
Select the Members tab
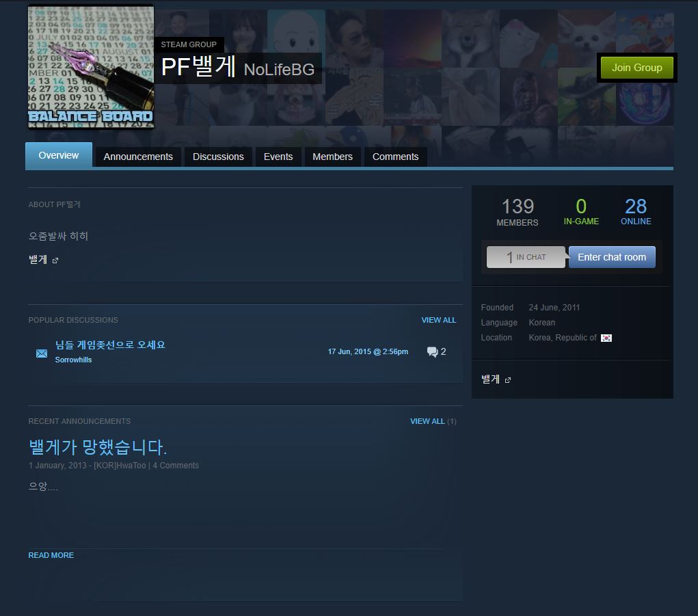pos(332,157)
